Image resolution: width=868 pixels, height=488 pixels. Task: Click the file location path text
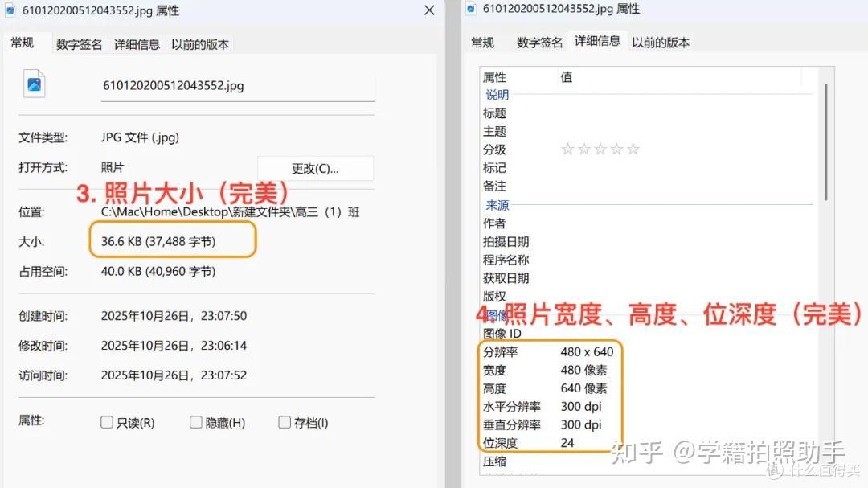coord(231,212)
